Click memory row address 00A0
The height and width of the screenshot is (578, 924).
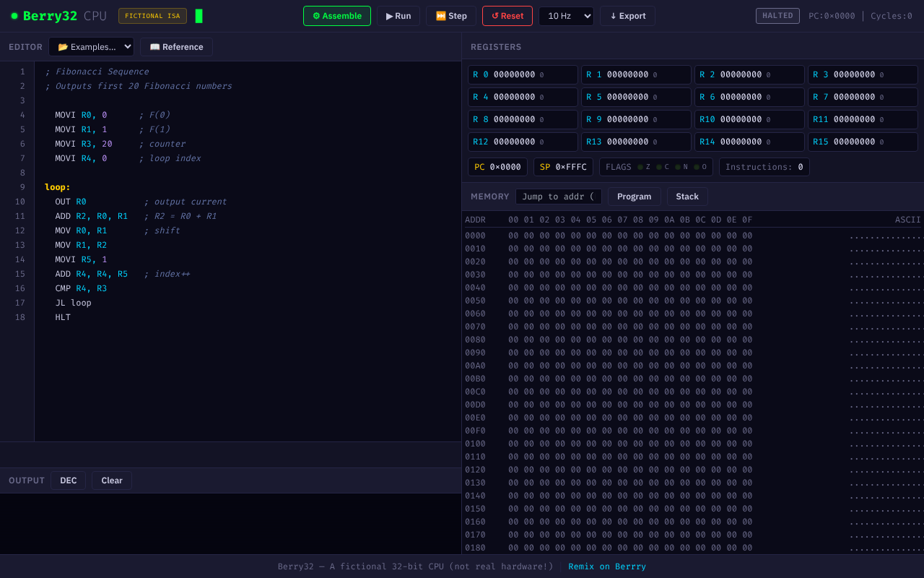475,366
